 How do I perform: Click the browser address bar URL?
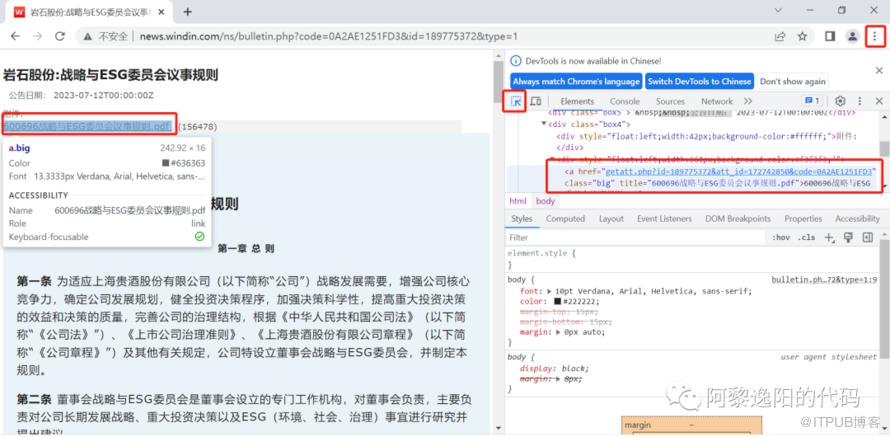click(329, 36)
